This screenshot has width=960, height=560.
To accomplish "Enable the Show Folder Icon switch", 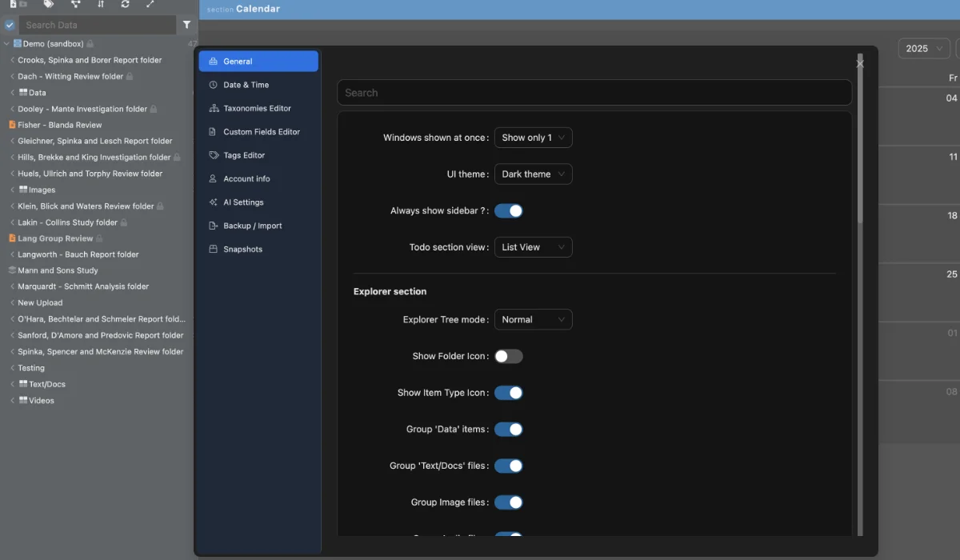I will point(509,356).
